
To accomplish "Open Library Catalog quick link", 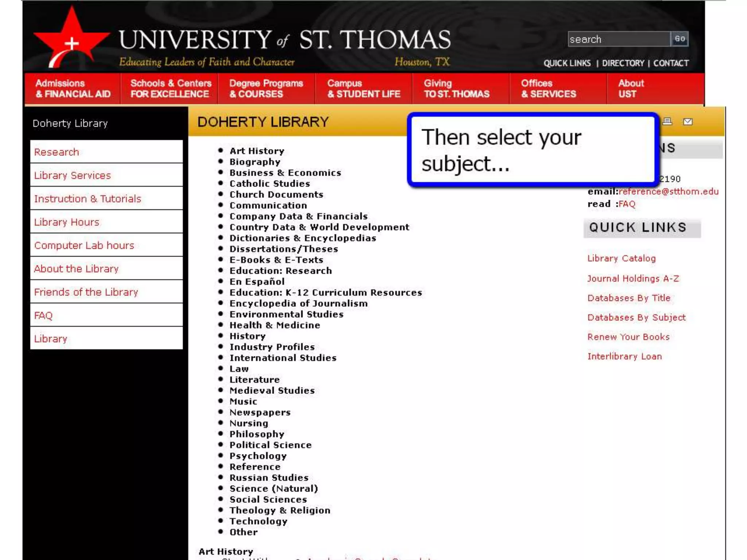I will point(621,258).
